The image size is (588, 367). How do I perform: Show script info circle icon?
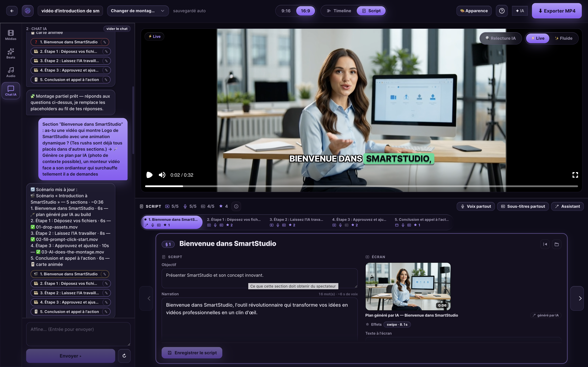tap(236, 206)
